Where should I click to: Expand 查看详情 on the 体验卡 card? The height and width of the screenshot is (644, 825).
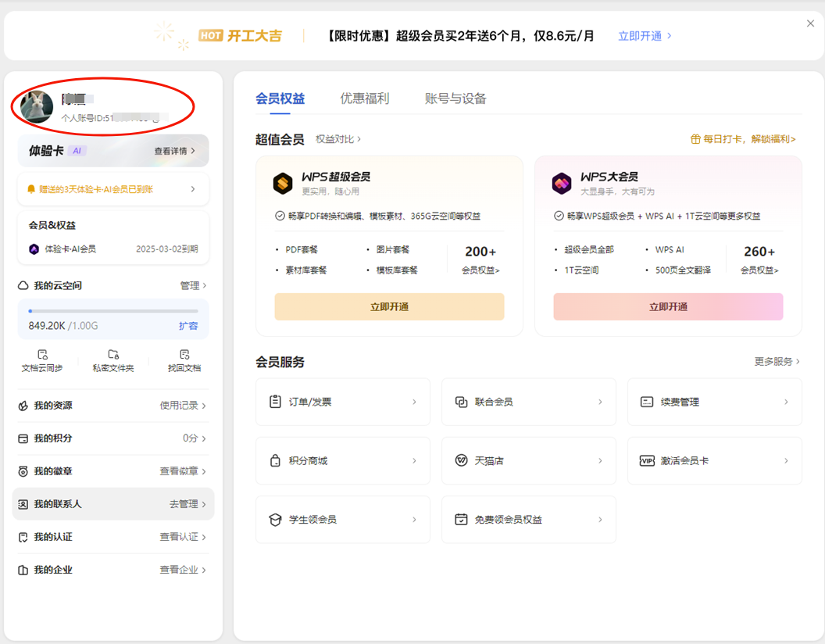coord(175,151)
